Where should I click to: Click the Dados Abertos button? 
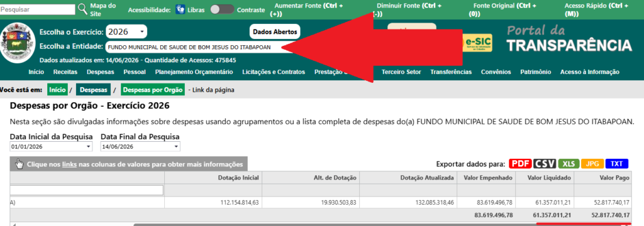[275, 31]
